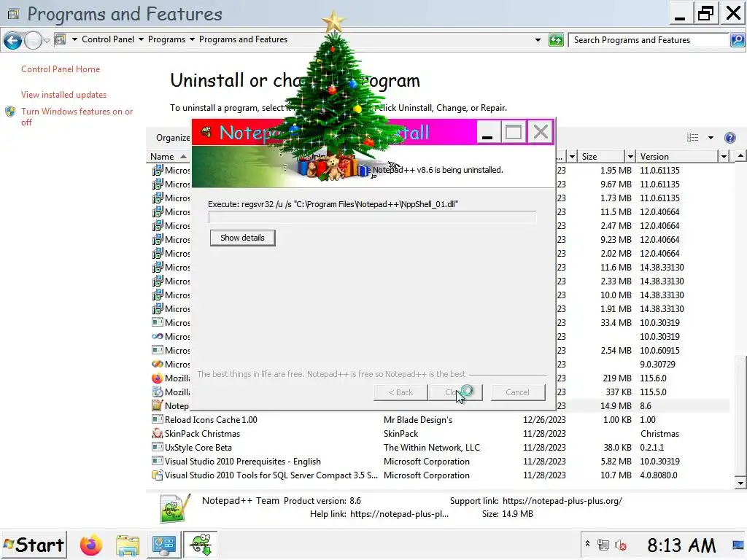Click the Show details button
This screenshot has height=560, width=747.
coord(242,238)
